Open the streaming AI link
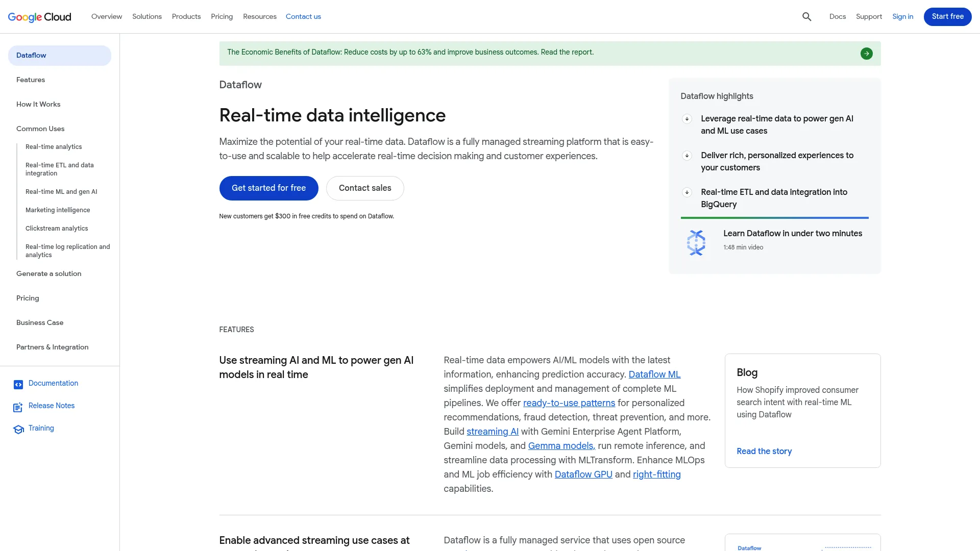980x551 pixels. pyautogui.click(x=493, y=432)
